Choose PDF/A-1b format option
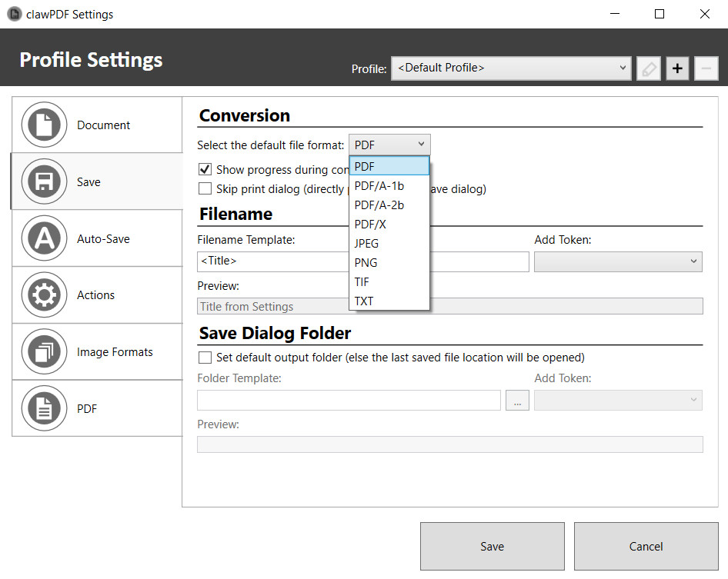This screenshot has width=728, height=579. click(389, 185)
